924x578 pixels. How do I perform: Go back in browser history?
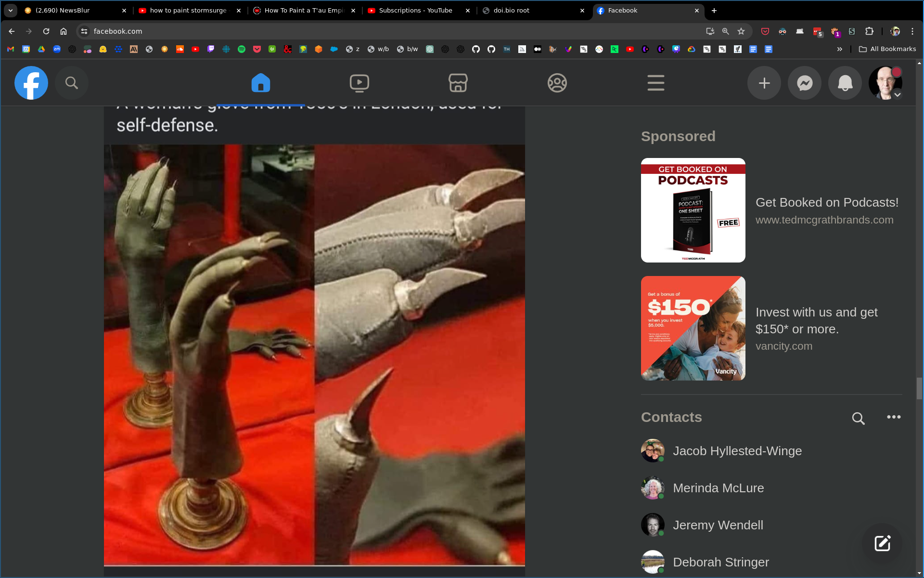pos(12,31)
